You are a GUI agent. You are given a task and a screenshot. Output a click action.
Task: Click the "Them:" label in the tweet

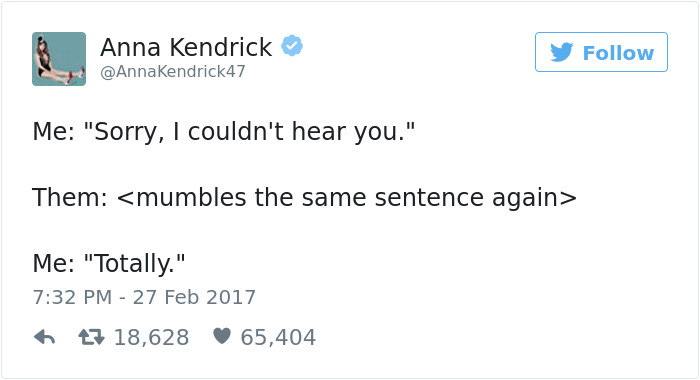[70, 197]
